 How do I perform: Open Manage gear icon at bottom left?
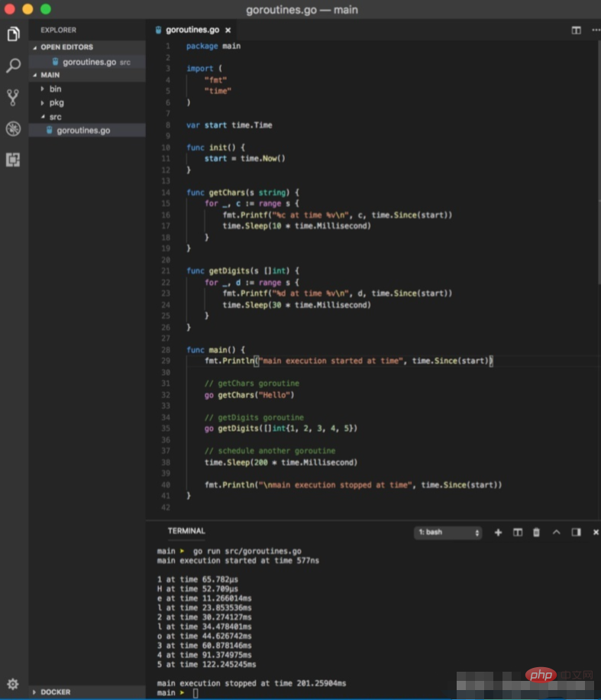point(13,683)
